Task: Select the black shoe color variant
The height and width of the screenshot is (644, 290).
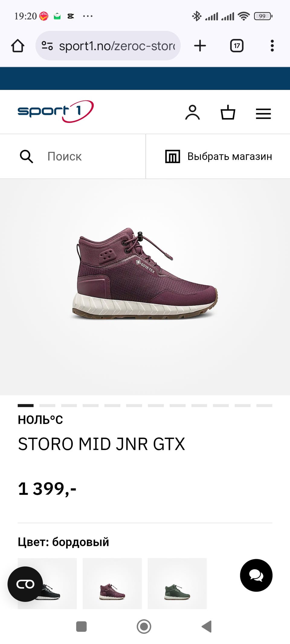Action: pos(47,583)
